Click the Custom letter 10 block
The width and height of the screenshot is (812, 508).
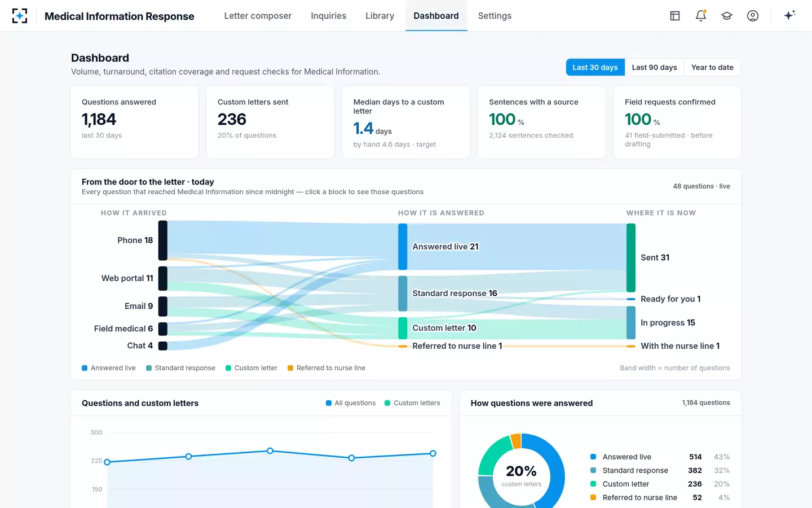[403, 328]
